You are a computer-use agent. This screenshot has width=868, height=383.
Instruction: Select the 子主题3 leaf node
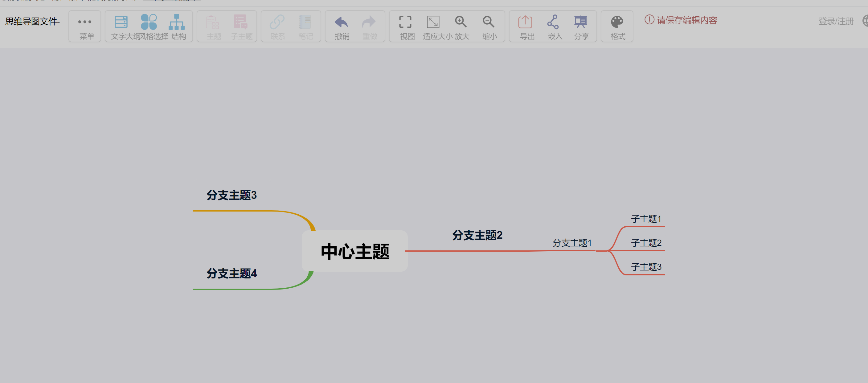646,267
